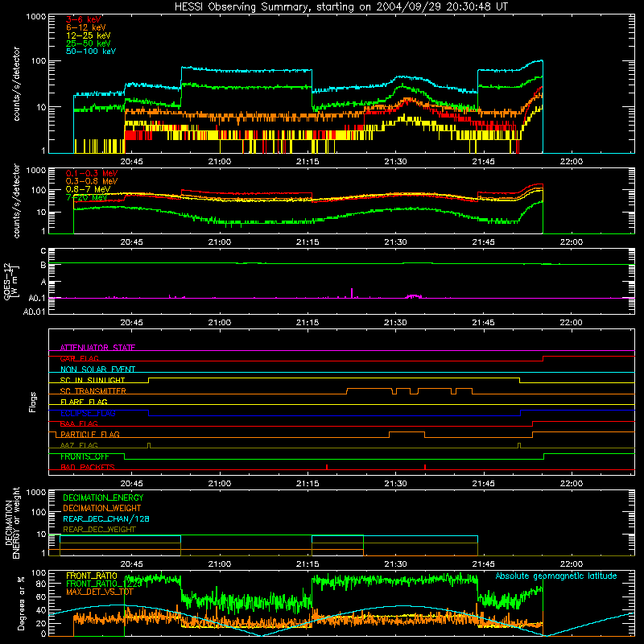Click the FRONTS_OFF flag label
644x644 pixels.
(85, 456)
